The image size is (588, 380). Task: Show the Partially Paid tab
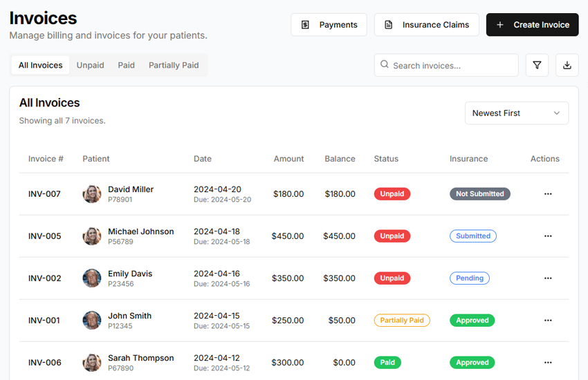coord(174,66)
